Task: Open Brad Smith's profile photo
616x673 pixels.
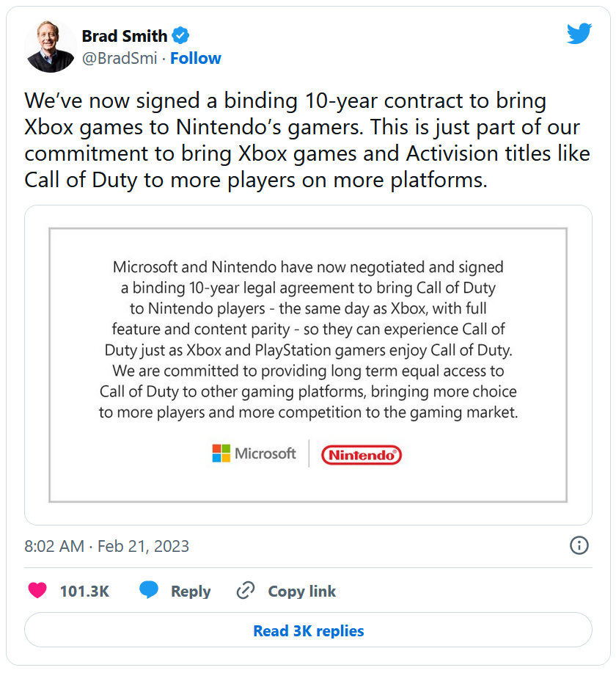Action: 51,46
